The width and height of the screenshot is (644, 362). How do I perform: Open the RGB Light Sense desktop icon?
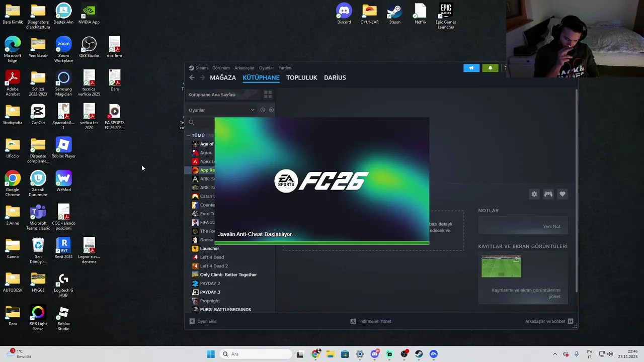(38, 318)
